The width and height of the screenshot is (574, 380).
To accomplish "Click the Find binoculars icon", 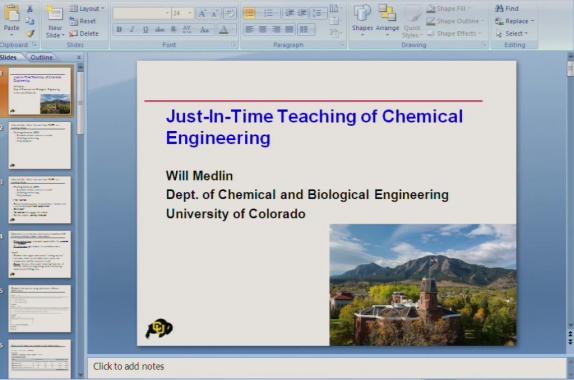I will 499,8.
